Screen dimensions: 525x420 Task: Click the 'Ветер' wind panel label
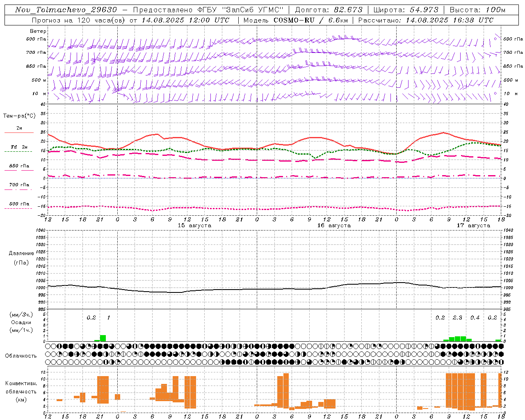(38, 31)
